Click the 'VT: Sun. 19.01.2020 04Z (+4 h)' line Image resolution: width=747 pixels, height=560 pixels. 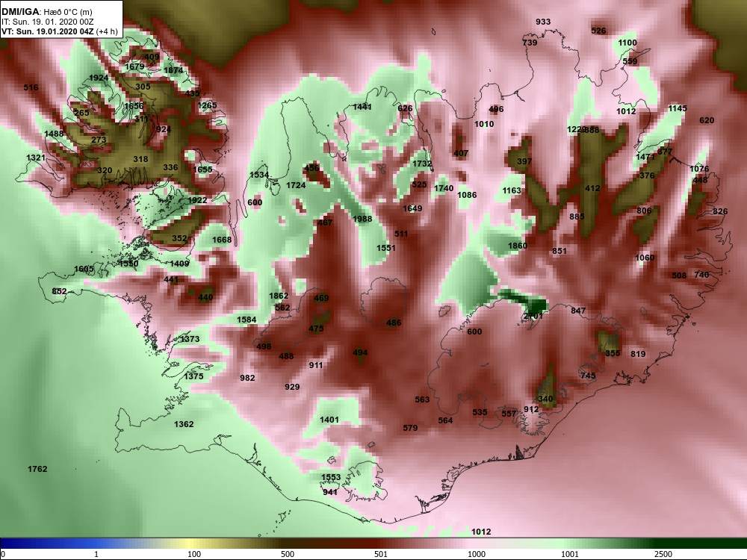pos(60,31)
